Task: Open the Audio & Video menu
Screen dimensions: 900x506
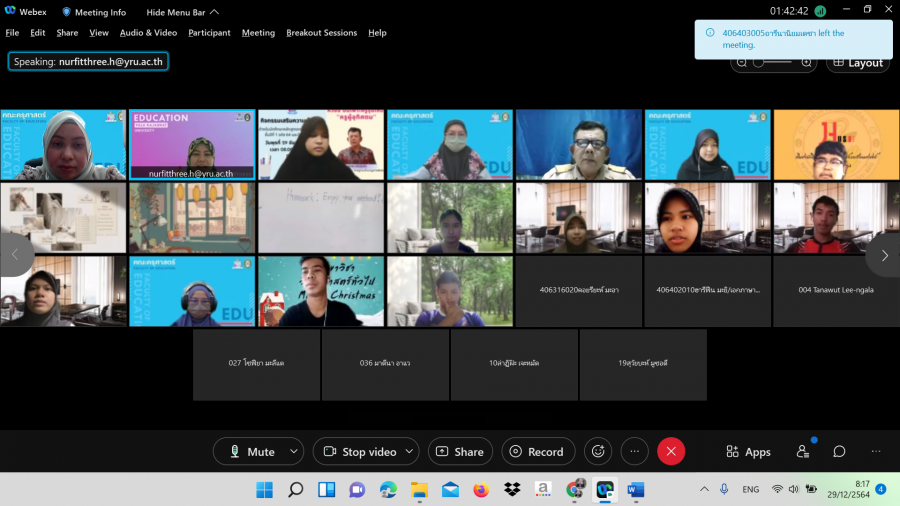Action: pos(148,32)
